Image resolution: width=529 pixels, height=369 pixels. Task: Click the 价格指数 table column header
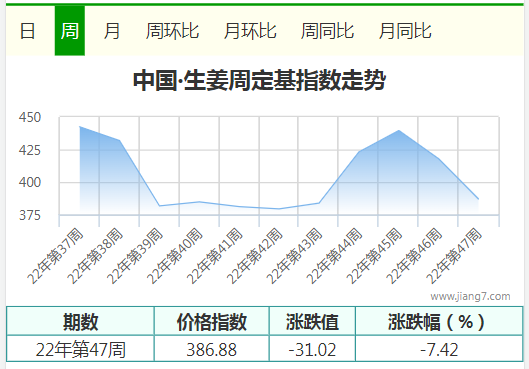(x=212, y=321)
